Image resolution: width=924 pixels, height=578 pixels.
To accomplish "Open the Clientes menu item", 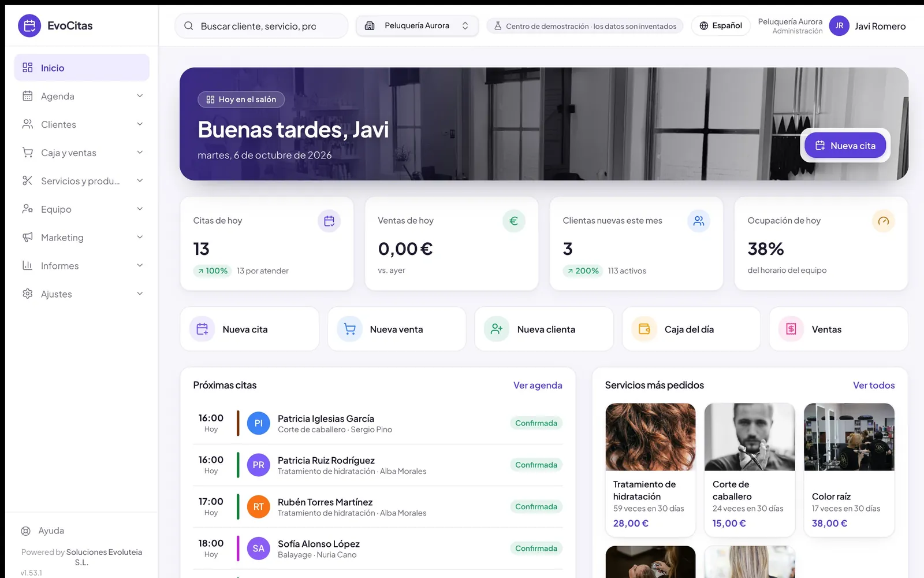I will pos(82,124).
